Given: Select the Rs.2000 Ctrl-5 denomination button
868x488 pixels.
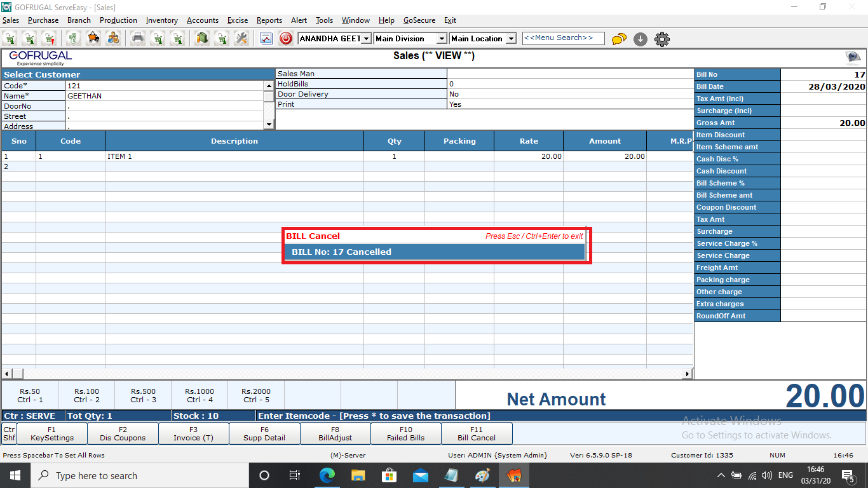Looking at the screenshot, I should pyautogui.click(x=255, y=395).
